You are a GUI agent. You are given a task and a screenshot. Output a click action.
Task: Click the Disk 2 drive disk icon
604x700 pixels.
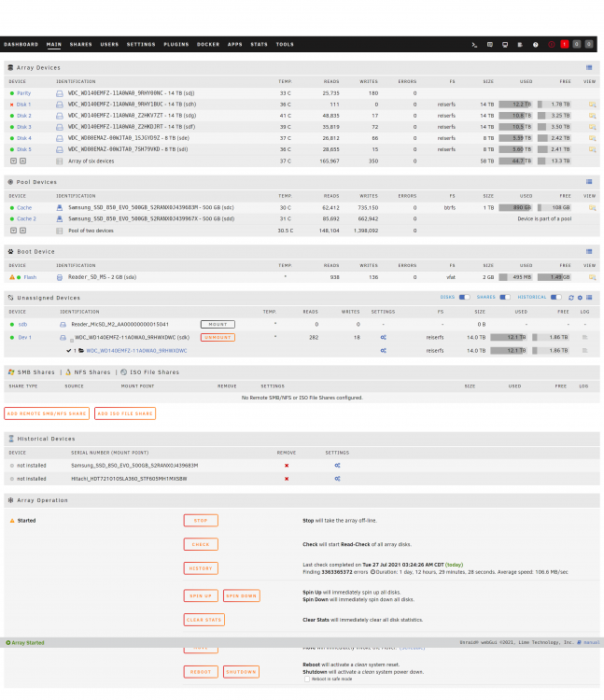tap(60, 116)
